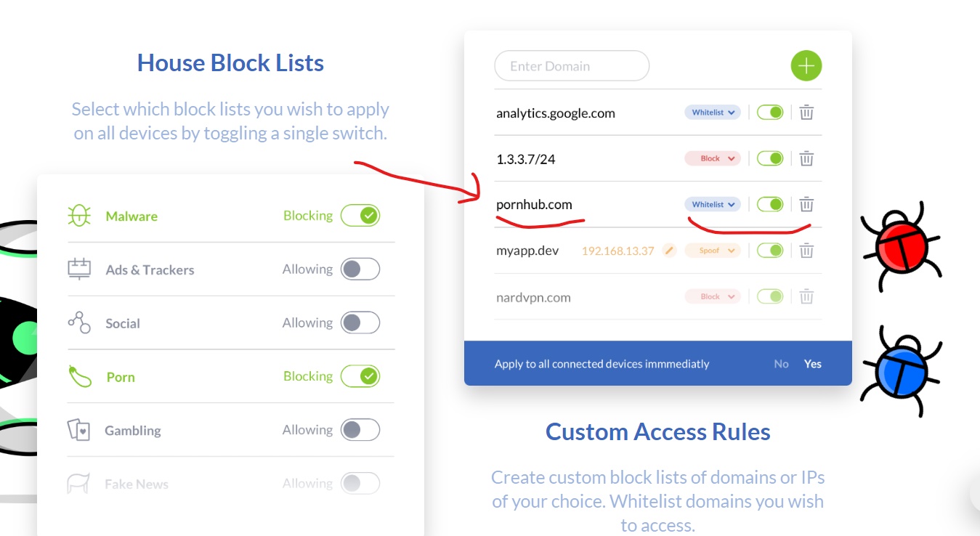Click the green add domain plus button

click(x=806, y=66)
